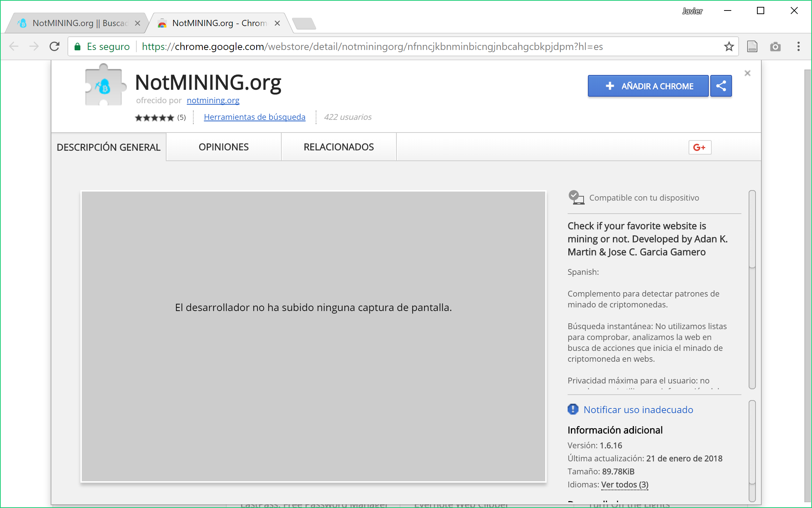Bookmark page with star icon
Viewport: 812px width, 508px height.
(729, 47)
